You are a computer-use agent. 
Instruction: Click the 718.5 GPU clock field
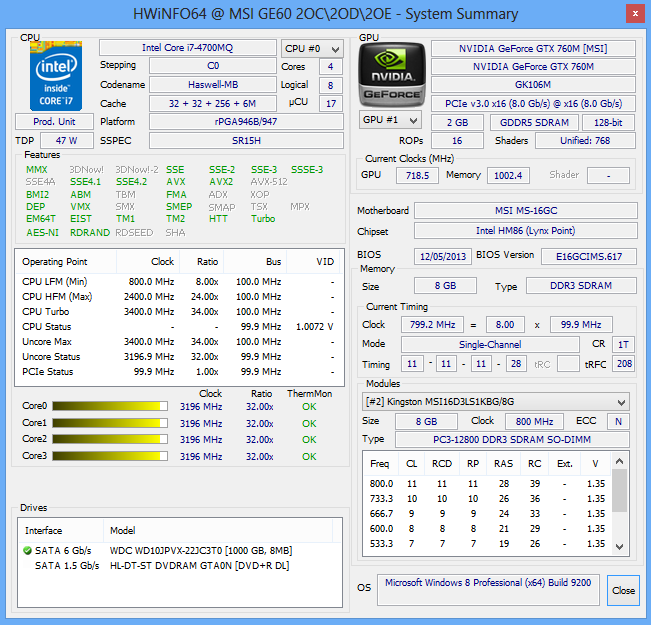tap(417, 176)
